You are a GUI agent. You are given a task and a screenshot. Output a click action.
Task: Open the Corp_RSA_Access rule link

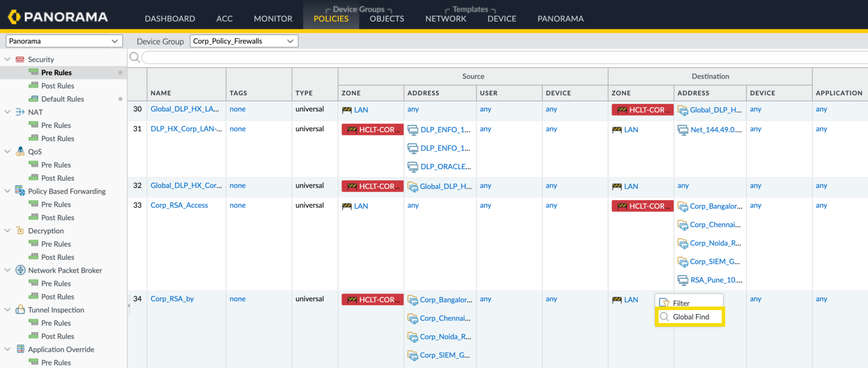point(179,205)
